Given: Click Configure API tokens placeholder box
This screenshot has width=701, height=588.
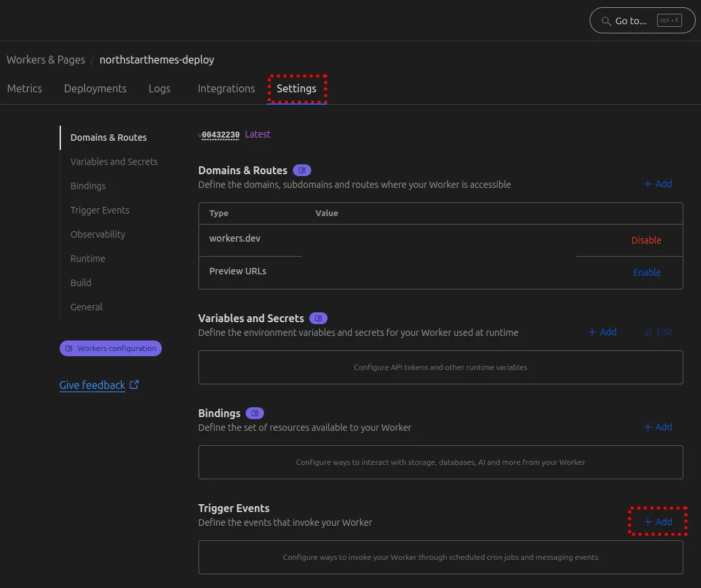Looking at the screenshot, I should (x=440, y=367).
